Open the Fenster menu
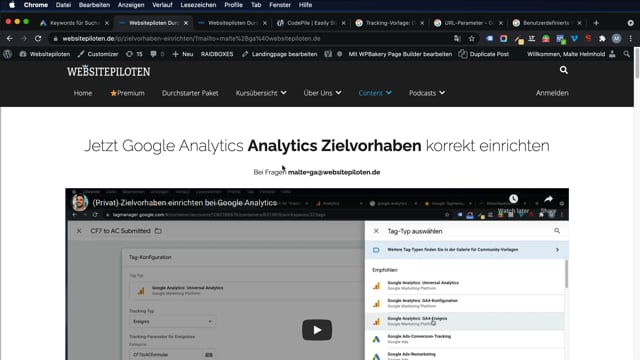This screenshot has height=360, width=640. point(280,5)
